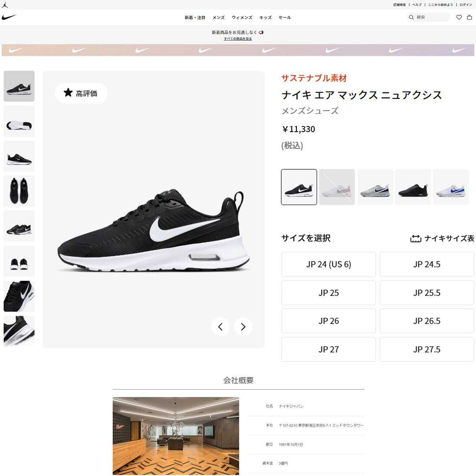This screenshot has width=476, height=476.
Task: Click the Jordan Jumpman logo
Action: (x=5, y=5)
